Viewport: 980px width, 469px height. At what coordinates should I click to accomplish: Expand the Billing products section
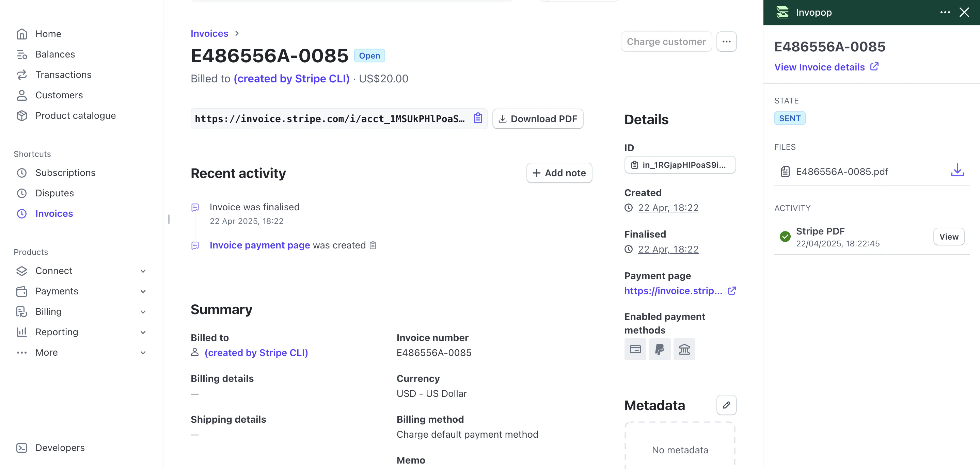[x=143, y=311]
